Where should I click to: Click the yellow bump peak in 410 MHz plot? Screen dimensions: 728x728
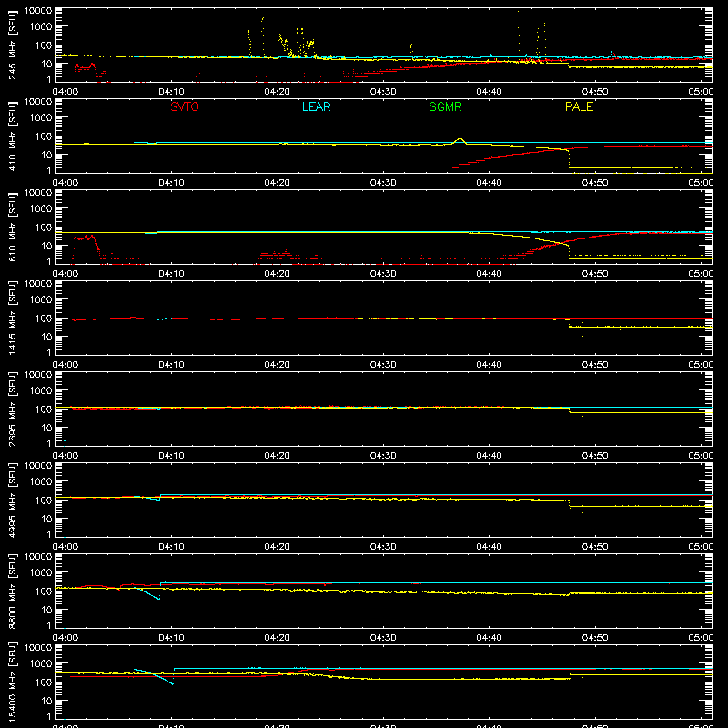460,139
